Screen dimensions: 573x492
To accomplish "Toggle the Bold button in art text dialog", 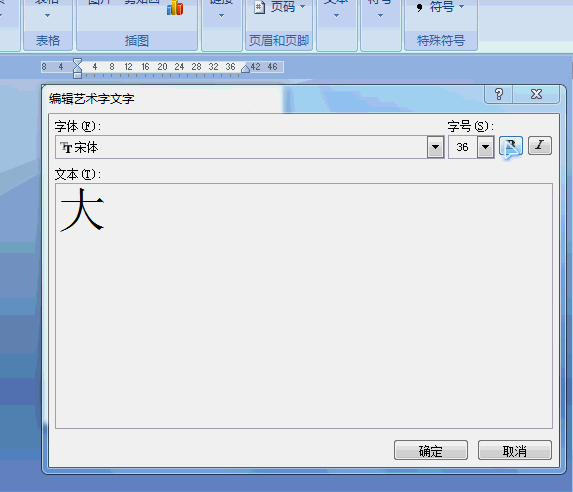I will coord(511,146).
